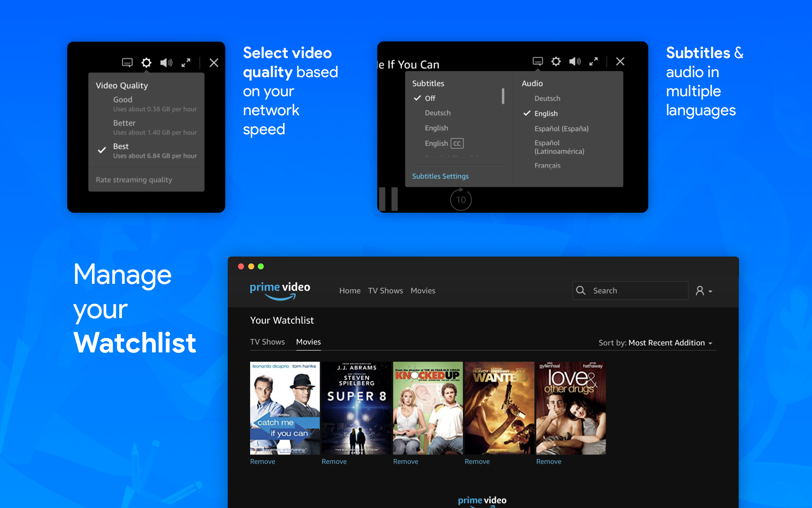Open Sort by Most Recent Addition dropdown
The image size is (812, 508).
point(655,343)
